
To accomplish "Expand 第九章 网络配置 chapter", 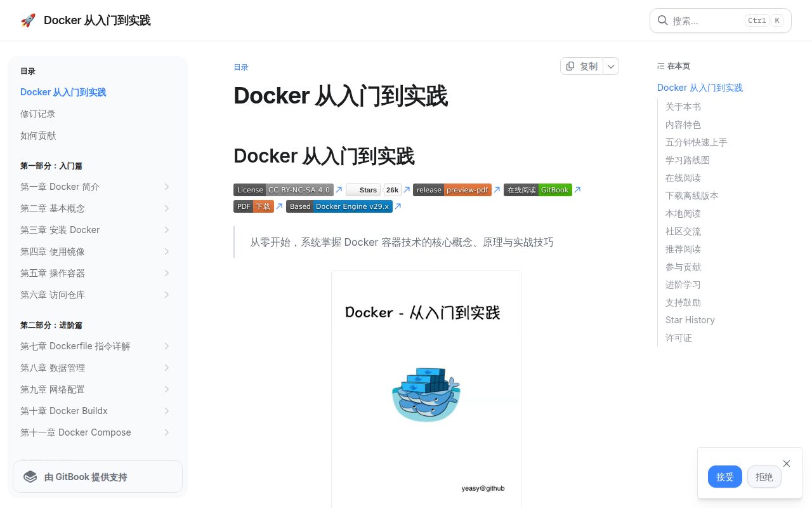I will (x=167, y=389).
